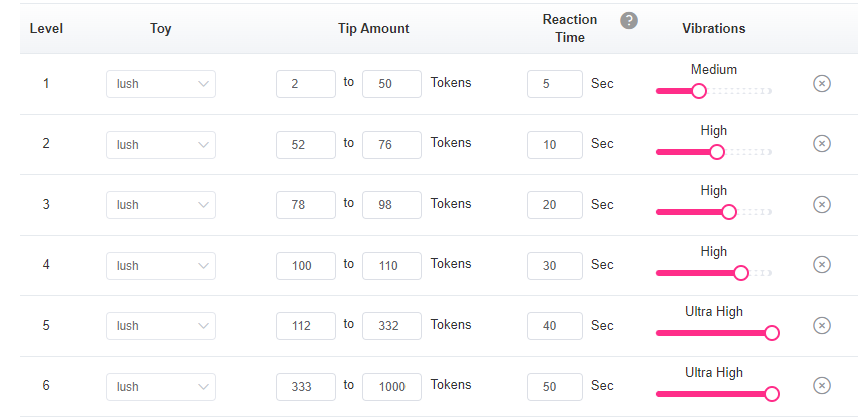Expand the level 3 lush toy selector
This screenshot has height=418, width=864.
point(161,205)
